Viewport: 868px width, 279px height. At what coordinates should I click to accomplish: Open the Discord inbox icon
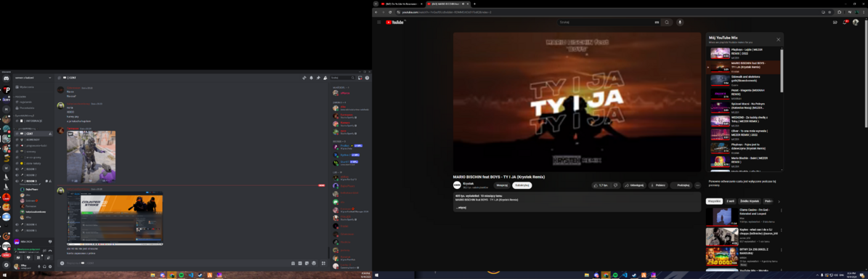[360, 78]
